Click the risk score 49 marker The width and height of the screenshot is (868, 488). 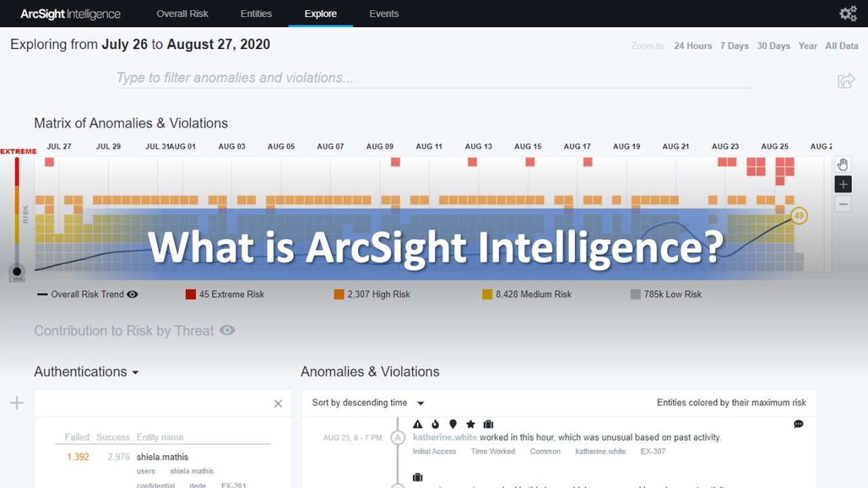click(799, 216)
